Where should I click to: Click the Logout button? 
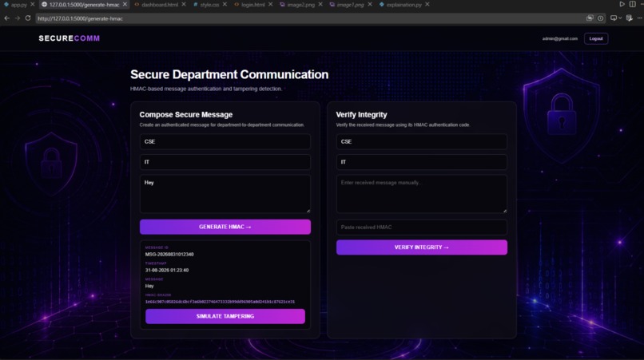pyautogui.click(x=596, y=38)
